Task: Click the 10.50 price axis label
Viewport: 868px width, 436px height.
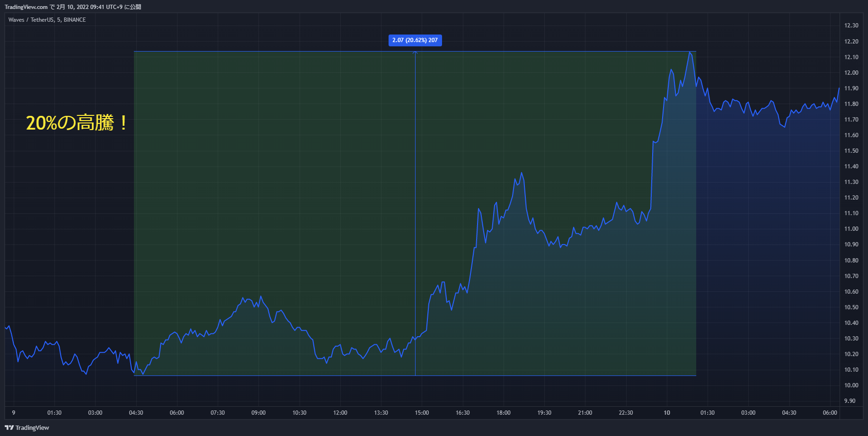Action: (851, 307)
